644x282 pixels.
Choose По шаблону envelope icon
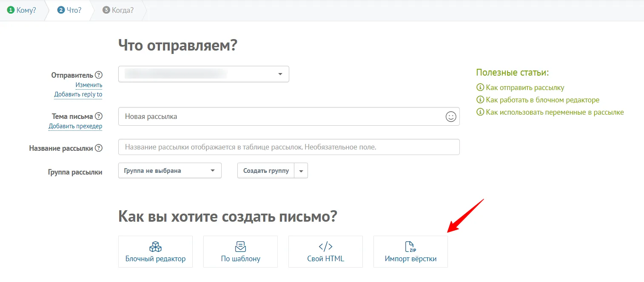[240, 247]
